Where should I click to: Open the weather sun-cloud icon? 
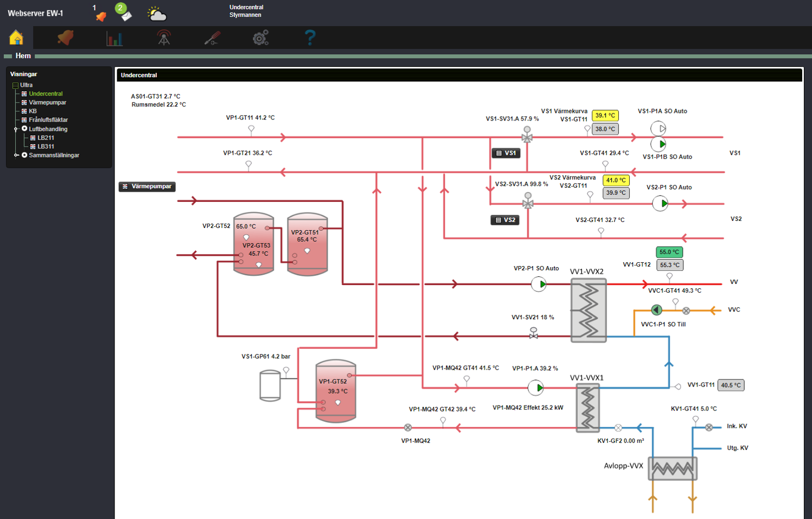157,14
